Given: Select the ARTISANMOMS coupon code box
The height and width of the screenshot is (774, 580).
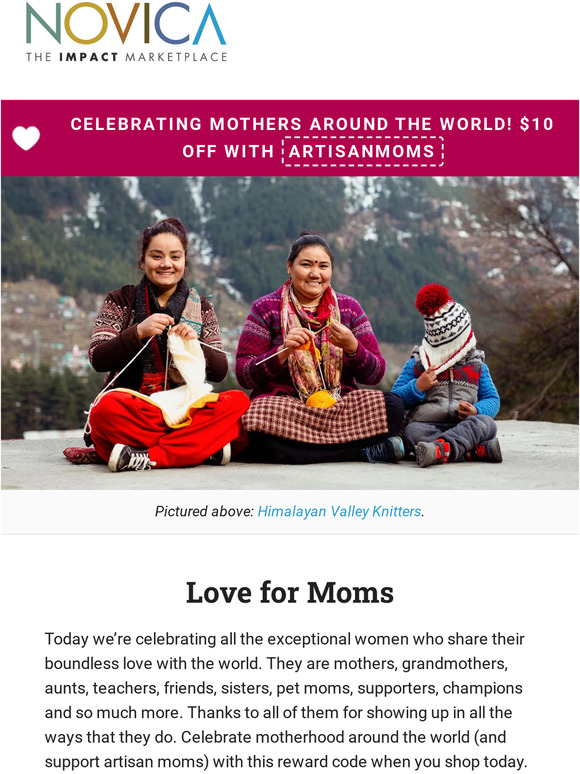Looking at the screenshot, I should coord(363,151).
